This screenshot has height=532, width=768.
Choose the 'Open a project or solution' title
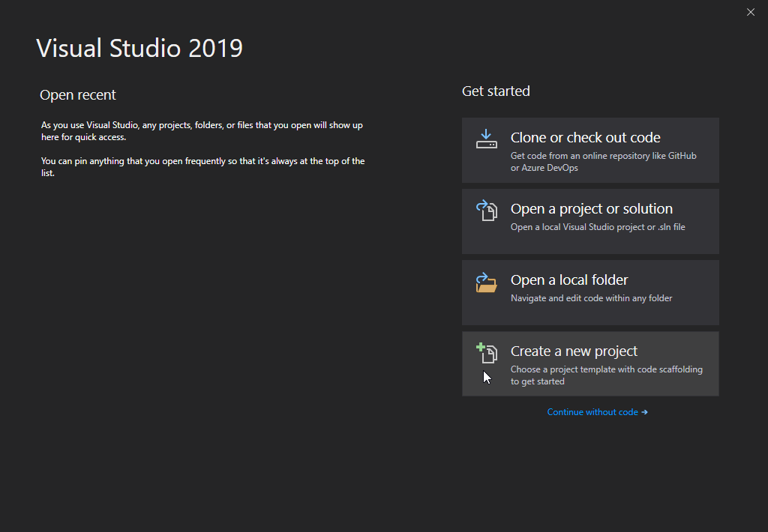click(x=591, y=209)
